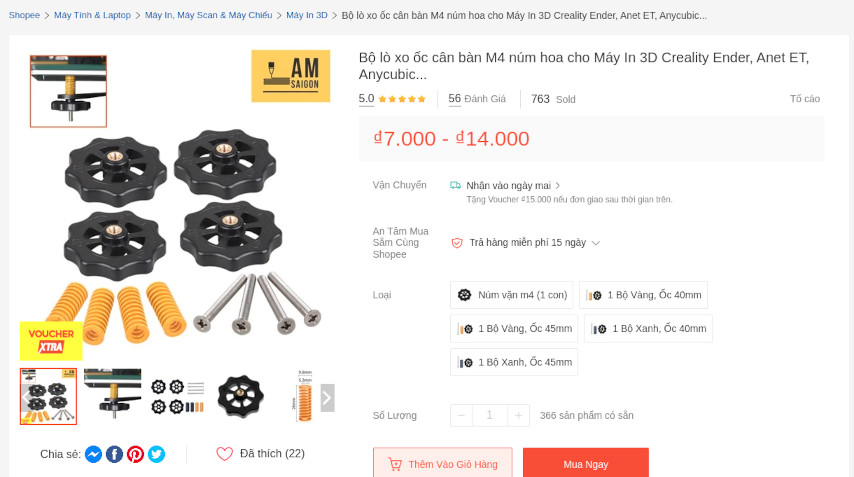The height and width of the screenshot is (477, 854).
Task: Click Mua Ngay button
Action: (x=586, y=464)
